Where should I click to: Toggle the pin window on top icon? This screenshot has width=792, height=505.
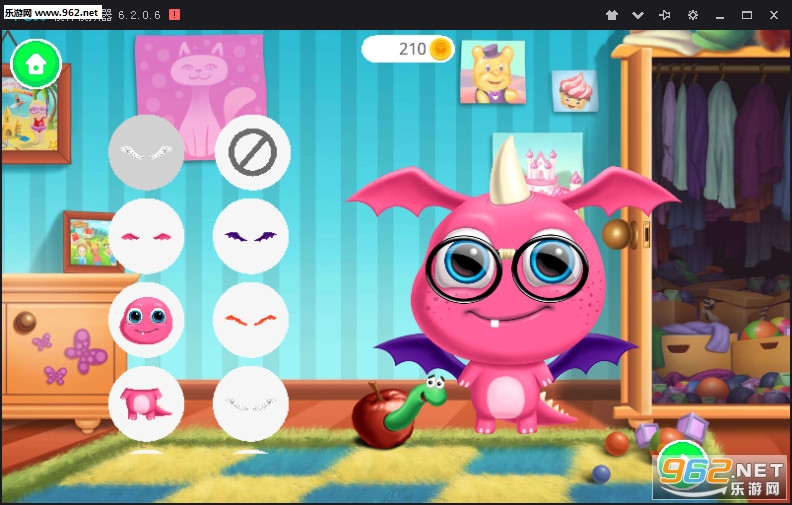tap(665, 15)
